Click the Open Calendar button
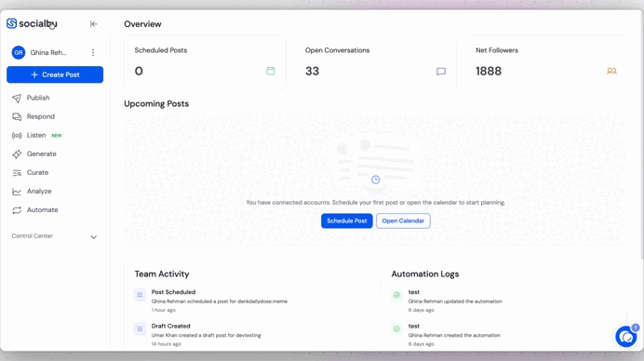 (x=403, y=221)
